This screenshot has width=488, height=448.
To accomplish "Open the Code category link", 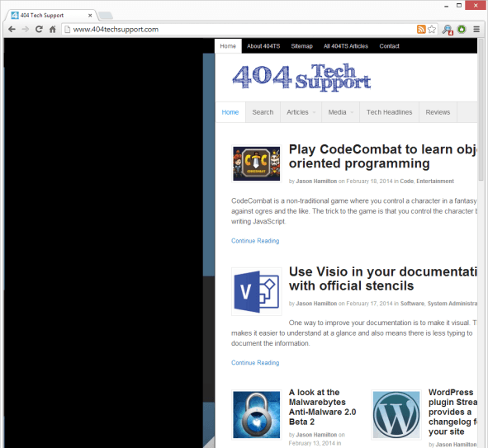I will (406, 182).
